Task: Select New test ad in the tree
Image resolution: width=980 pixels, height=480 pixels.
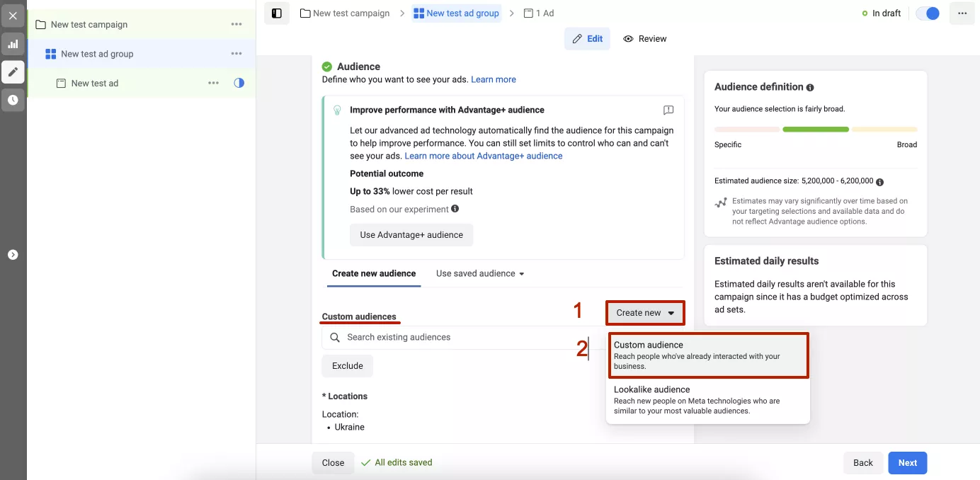Action: point(95,83)
